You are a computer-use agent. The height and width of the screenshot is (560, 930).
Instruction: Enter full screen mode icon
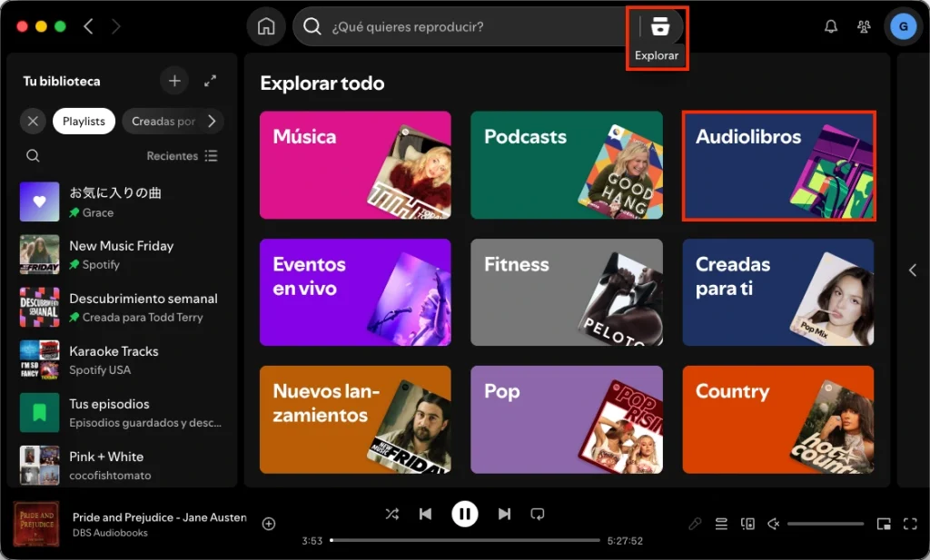[x=910, y=524]
